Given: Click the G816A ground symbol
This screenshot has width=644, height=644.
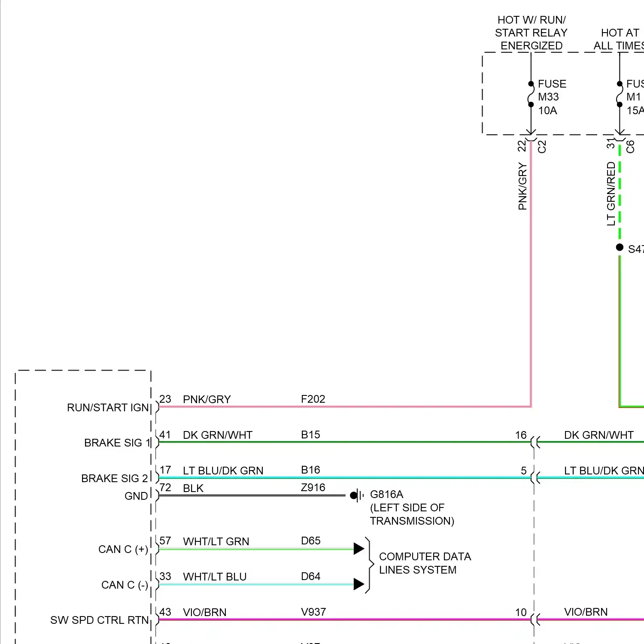Looking at the screenshot, I should [x=357, y=495].
